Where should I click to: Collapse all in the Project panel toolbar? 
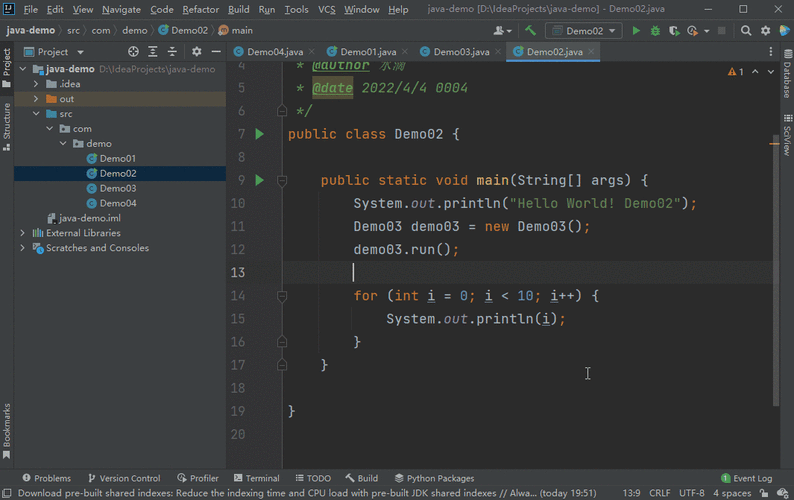coord(171,51)
